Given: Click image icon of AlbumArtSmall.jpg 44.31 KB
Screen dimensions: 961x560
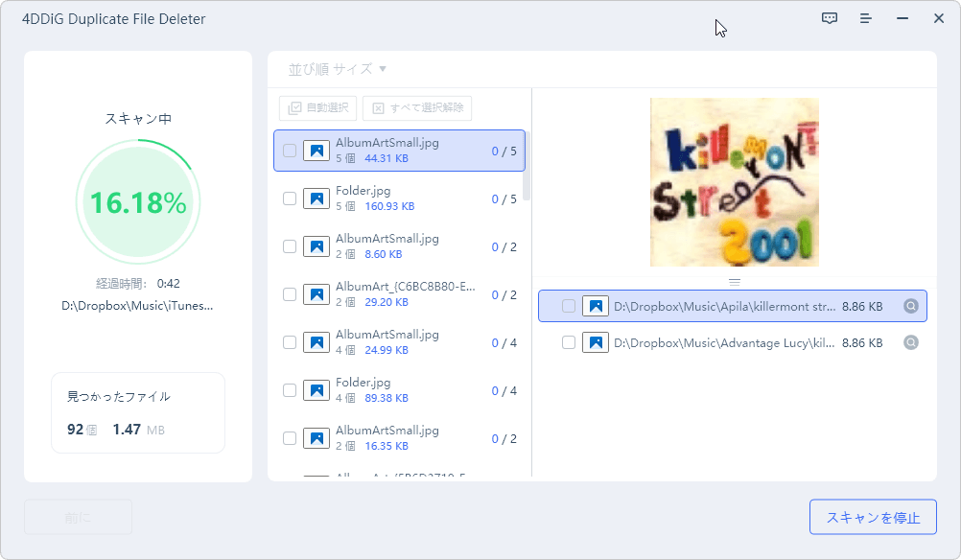Looking at the screenshot, I should [x=316, y=151].
